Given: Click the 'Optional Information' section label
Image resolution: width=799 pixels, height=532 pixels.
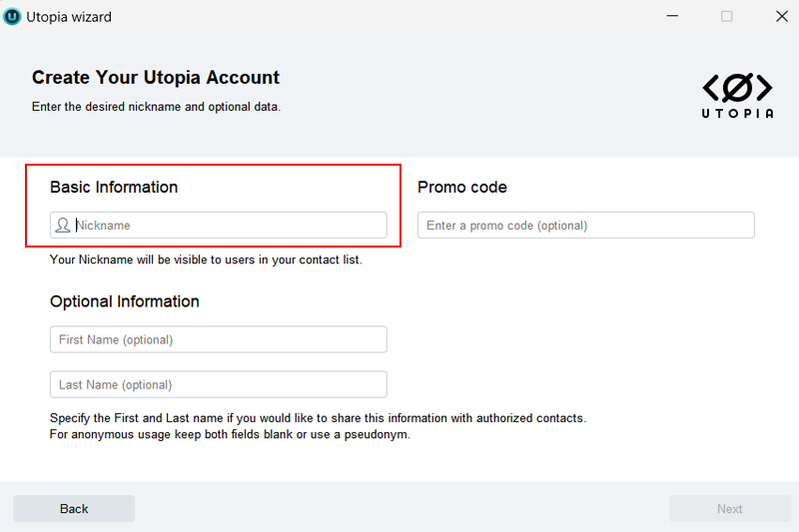Looking at the screenshot, I should 125,301.
